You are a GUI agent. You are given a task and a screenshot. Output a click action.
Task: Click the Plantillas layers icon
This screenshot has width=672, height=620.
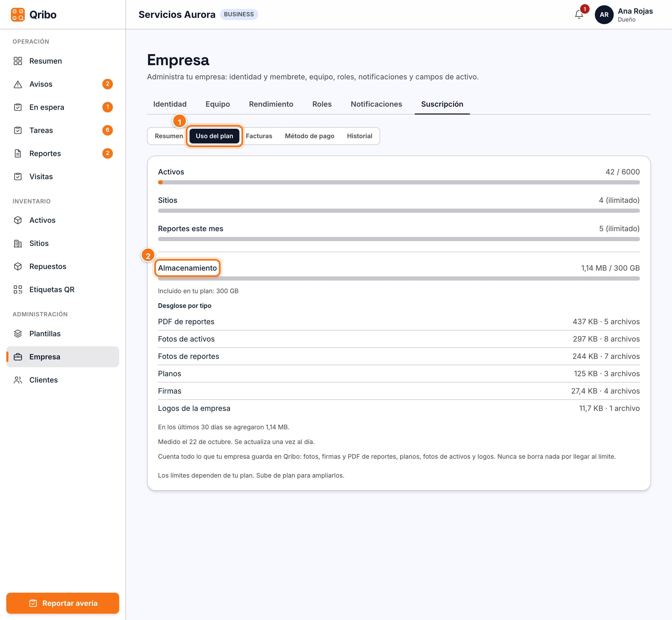(18, 334)
